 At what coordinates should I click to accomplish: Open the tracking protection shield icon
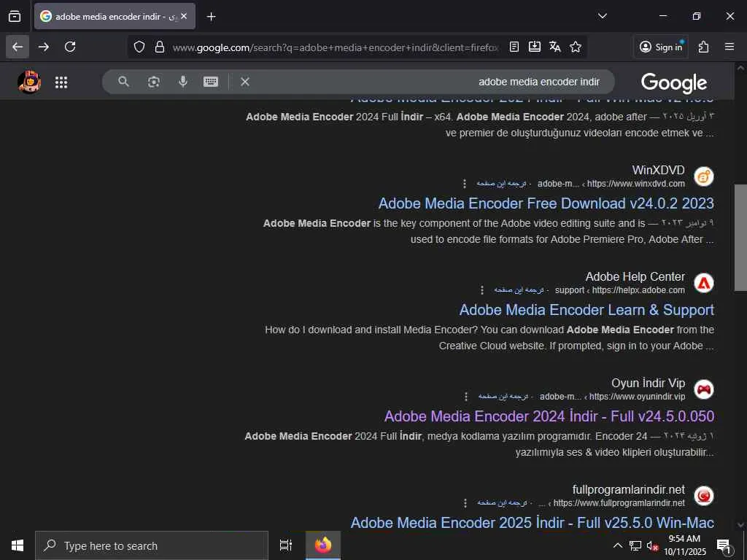pos(139,47)
